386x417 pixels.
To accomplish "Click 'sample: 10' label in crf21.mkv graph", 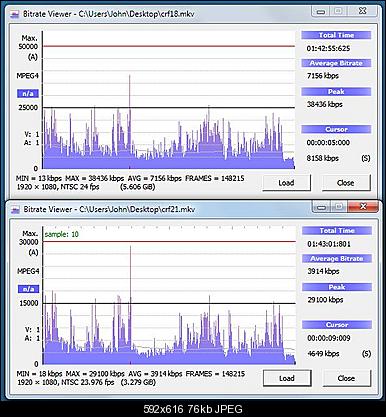I will pyautogui.click(x=62, y=234).
